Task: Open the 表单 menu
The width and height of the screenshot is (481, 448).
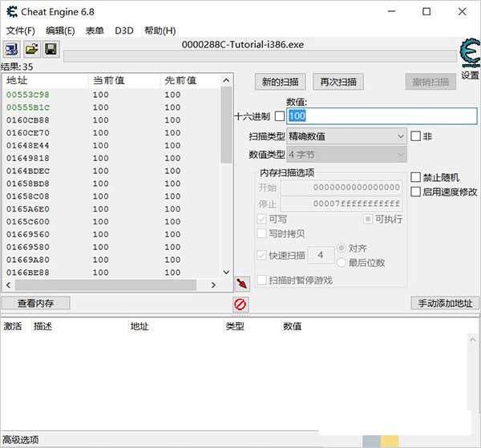Action: (95, 30)
